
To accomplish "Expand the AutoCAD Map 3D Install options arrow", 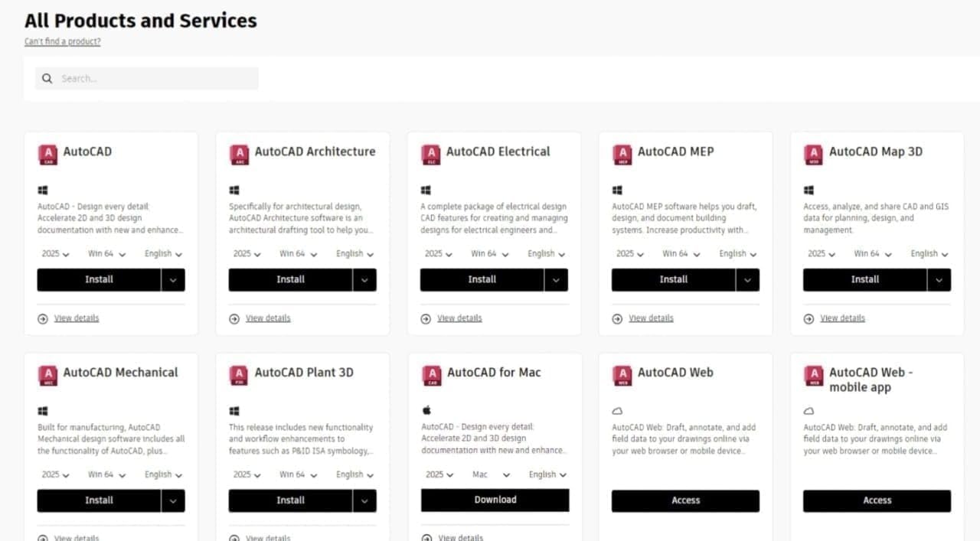I will coord(939,280).
